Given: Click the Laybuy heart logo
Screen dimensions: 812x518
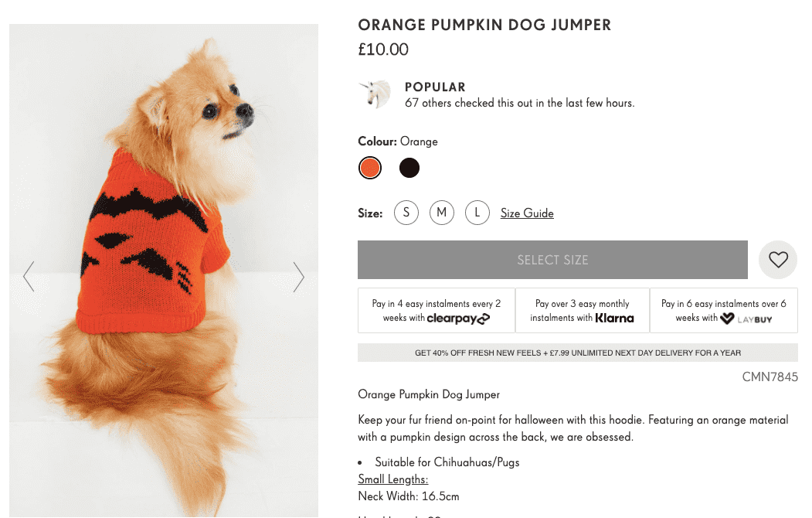Looking at the screenshot, I should (x=727, y=319).
